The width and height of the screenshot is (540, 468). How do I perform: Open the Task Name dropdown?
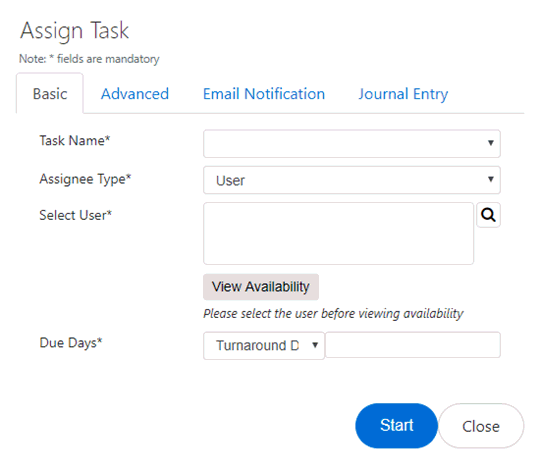(352, 143)
